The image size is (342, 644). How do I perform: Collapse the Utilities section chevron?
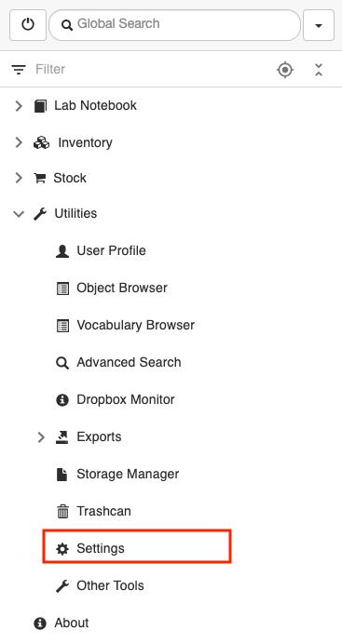tap(19, 213)
